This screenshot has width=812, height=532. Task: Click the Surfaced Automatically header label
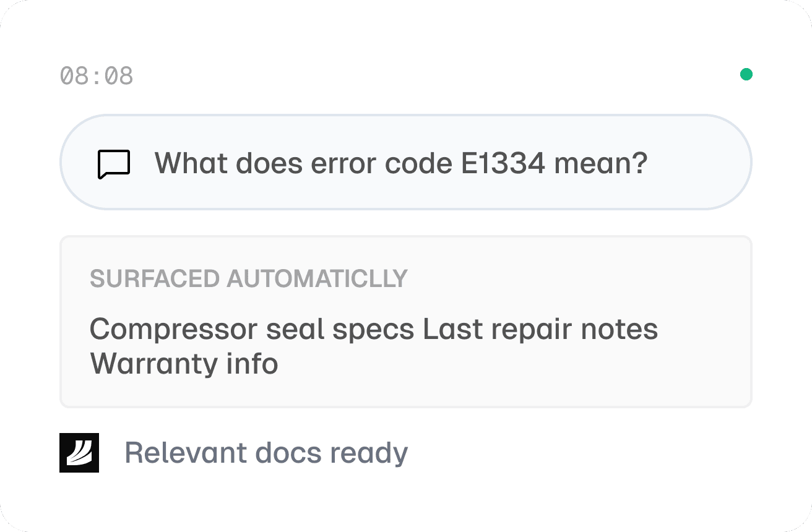pos(249,279)
